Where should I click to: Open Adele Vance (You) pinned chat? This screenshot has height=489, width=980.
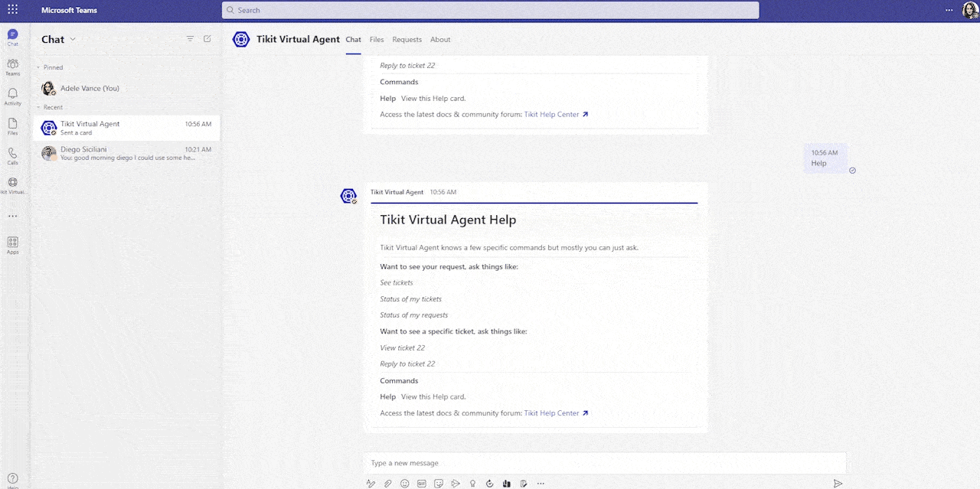(128, 88)
